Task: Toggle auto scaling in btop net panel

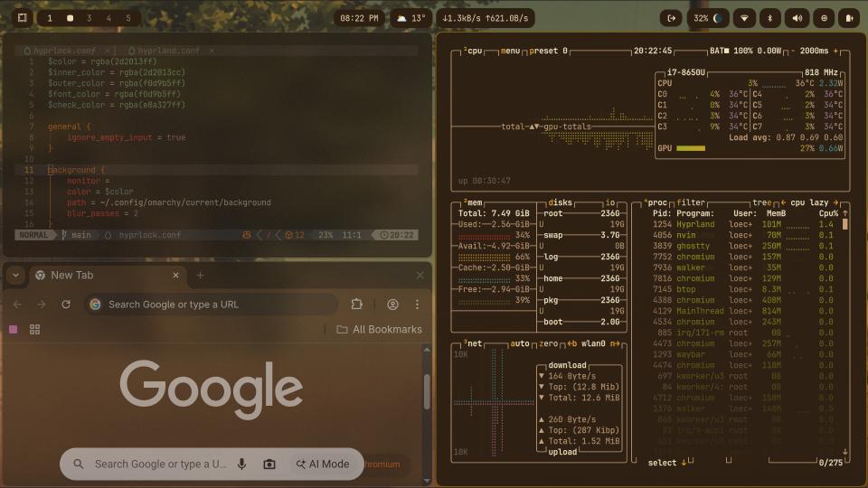Action: (520, 343)
